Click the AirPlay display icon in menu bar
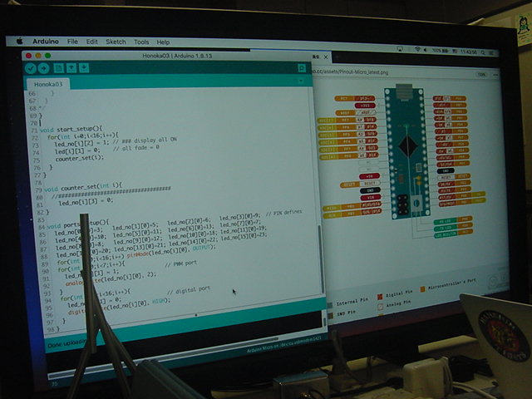Viewport: 532px width, 399px height. click(401, 49)
